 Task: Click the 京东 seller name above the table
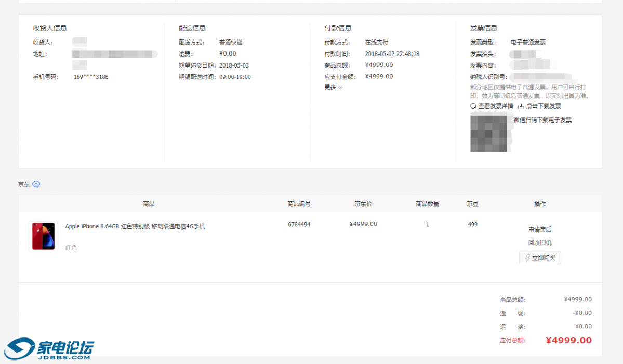coord(24,184)
